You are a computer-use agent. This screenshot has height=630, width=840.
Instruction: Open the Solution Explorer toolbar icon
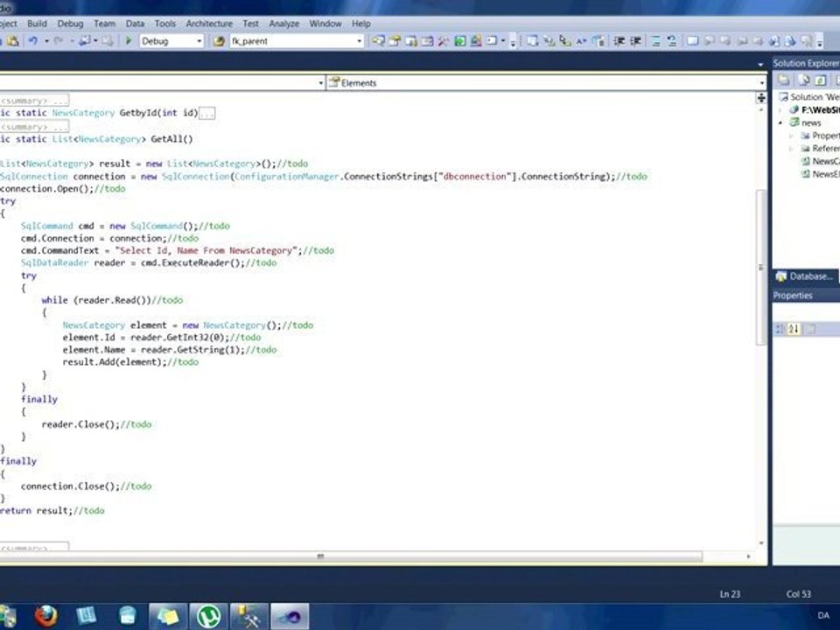[378, 41]
